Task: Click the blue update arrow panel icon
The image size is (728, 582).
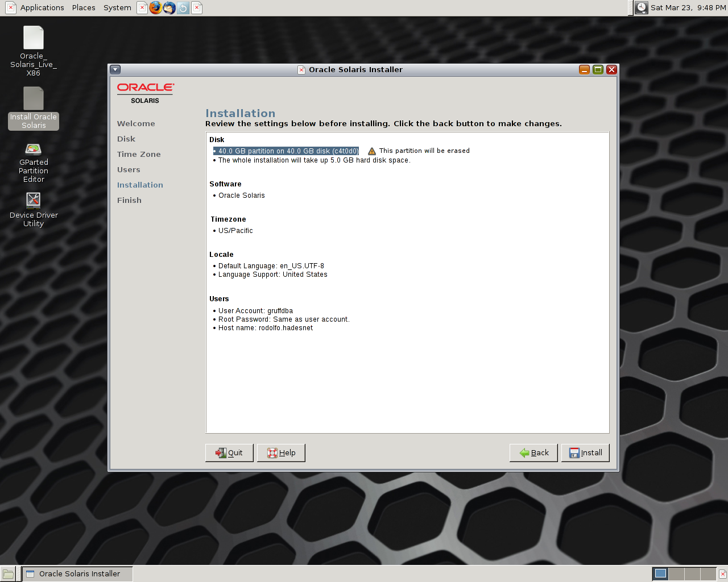Action: point(183,8)
